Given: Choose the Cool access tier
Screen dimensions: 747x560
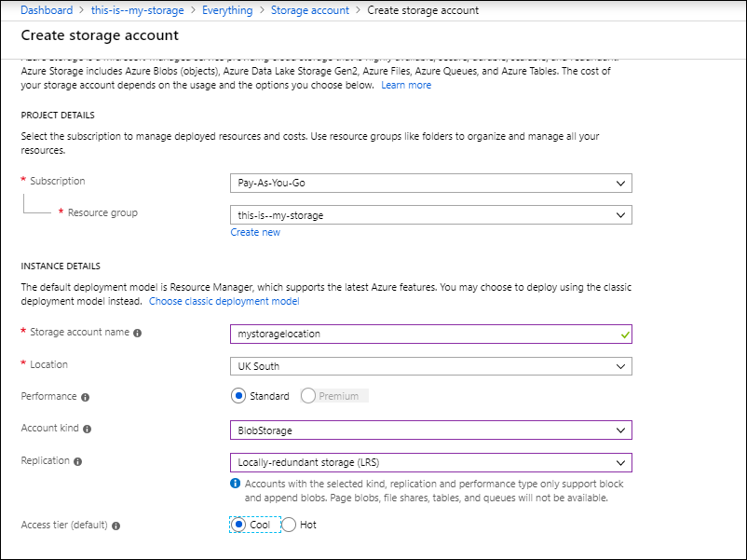Looking at the screenshot, I should coord(238,525).
